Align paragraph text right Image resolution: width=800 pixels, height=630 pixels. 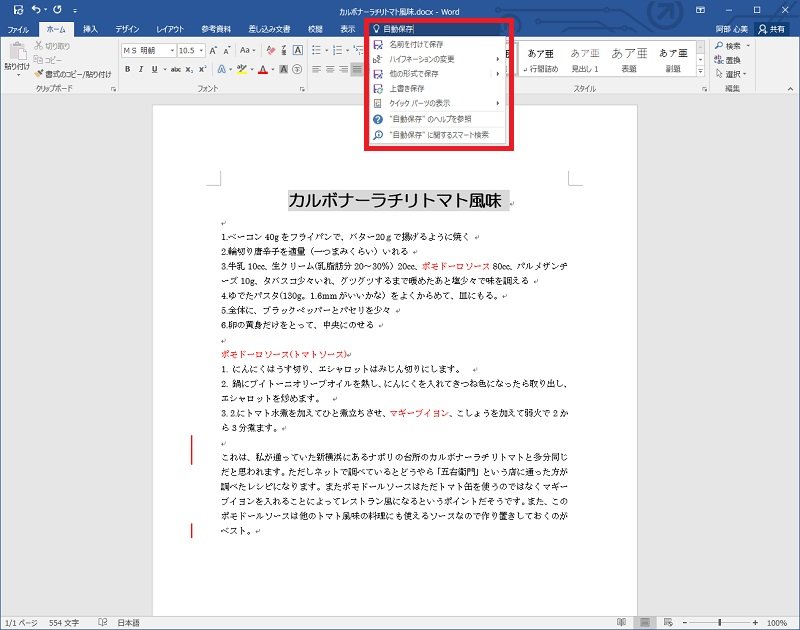[344, 69]
